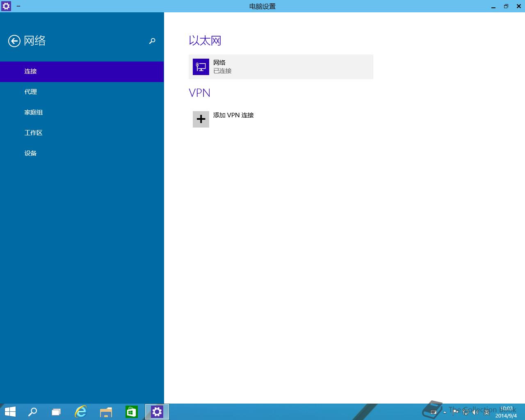525x420 pixels.
Task: Click the 已连接 status text
Action: pos(222,71)
